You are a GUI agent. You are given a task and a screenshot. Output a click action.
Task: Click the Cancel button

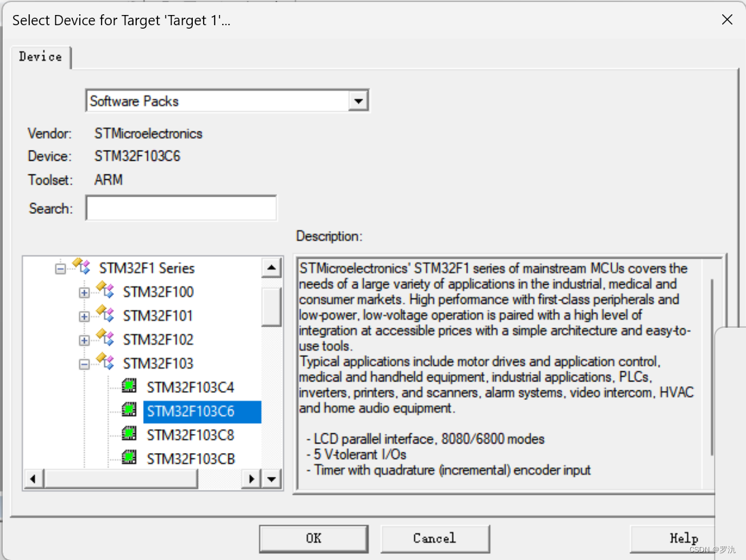435,539
